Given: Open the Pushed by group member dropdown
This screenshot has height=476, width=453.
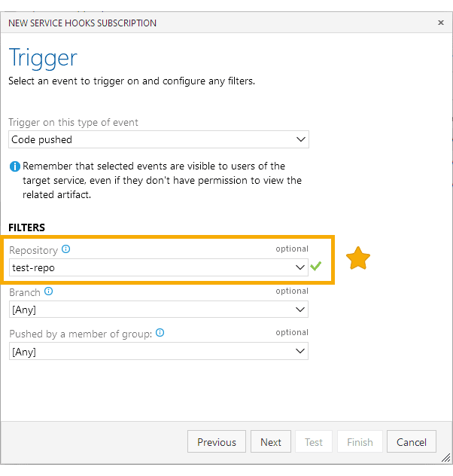Looking at the screenshot, I should tap(159, 351).
